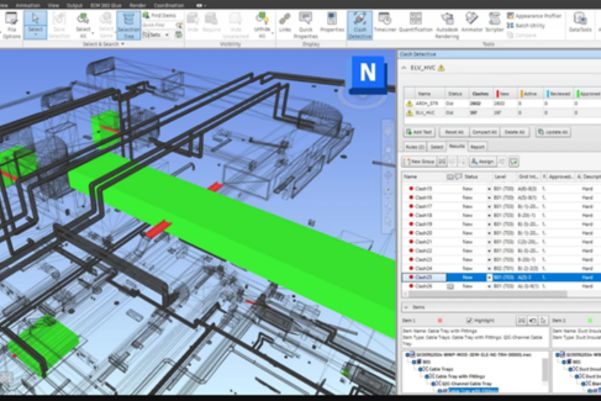Click the Add Test button
The width and height of the screenshot is (601, 401).
pyautogui.click(x=420, y=132)
